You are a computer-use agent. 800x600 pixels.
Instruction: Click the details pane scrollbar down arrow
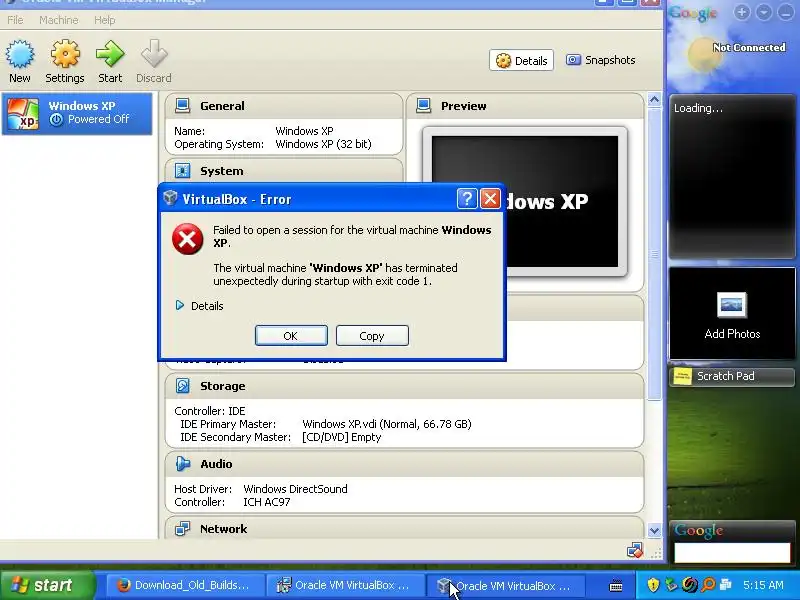click(654, 531)
